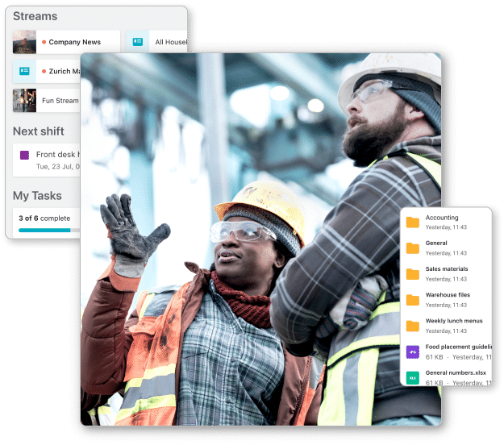Click the All House stream news icon

coord(138,42)
